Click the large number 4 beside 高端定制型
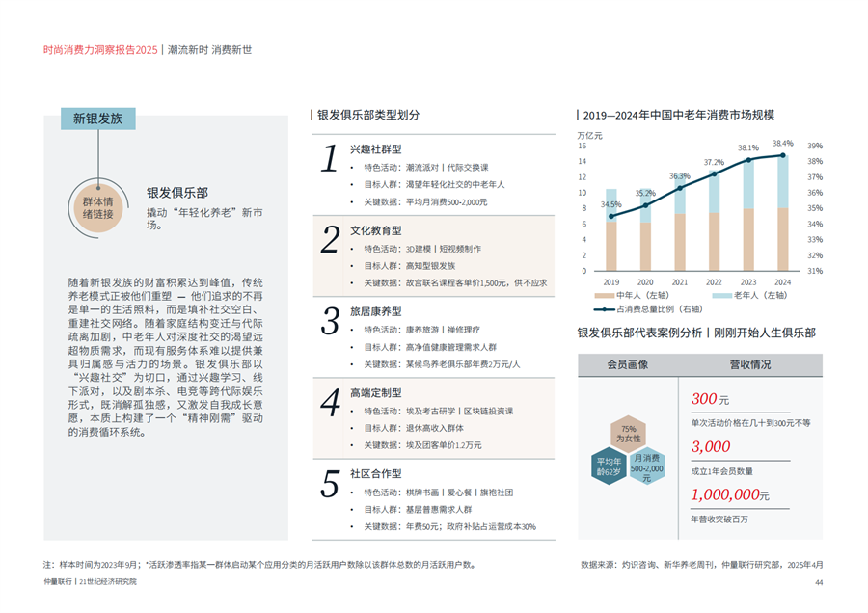868x613 pixels. [330, 401]
